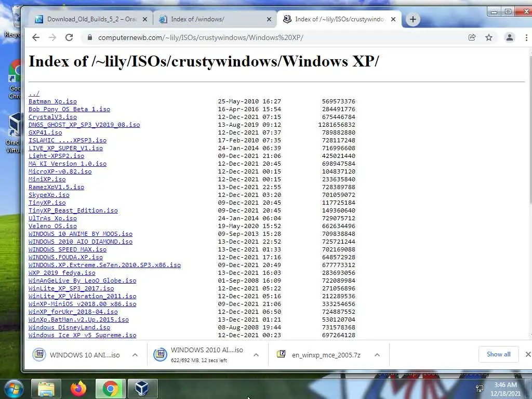Select the Index of /~lily/ISOs/crustywindows tab

point(339,19)
